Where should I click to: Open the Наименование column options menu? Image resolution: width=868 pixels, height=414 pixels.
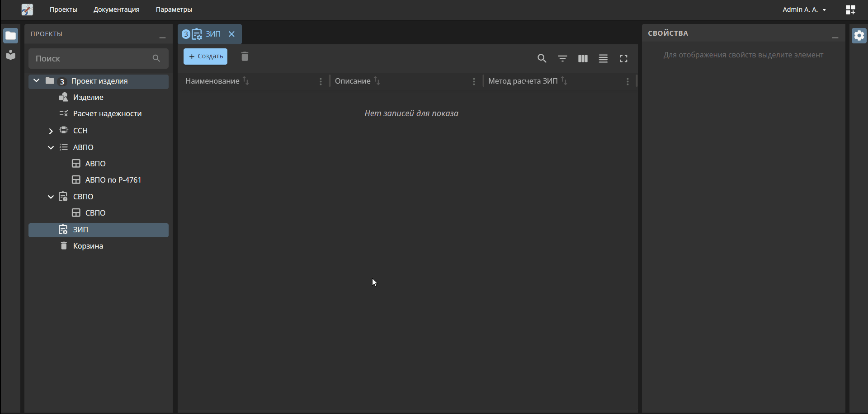(x=321, y=81)
